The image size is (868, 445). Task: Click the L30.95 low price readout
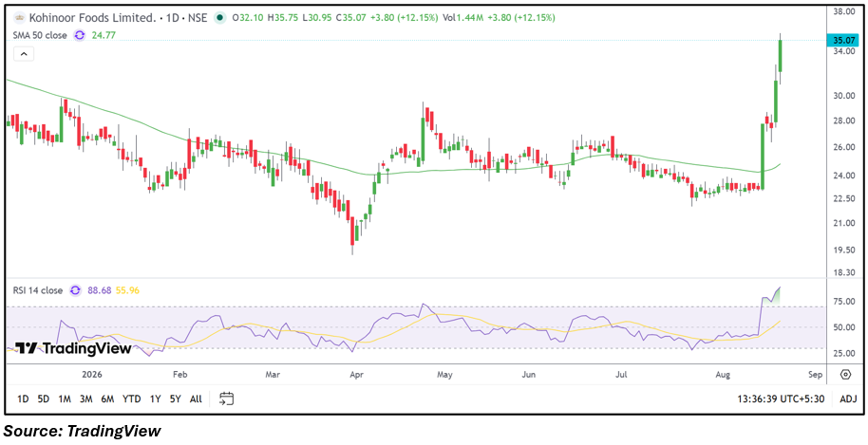[x=316, y=18]
